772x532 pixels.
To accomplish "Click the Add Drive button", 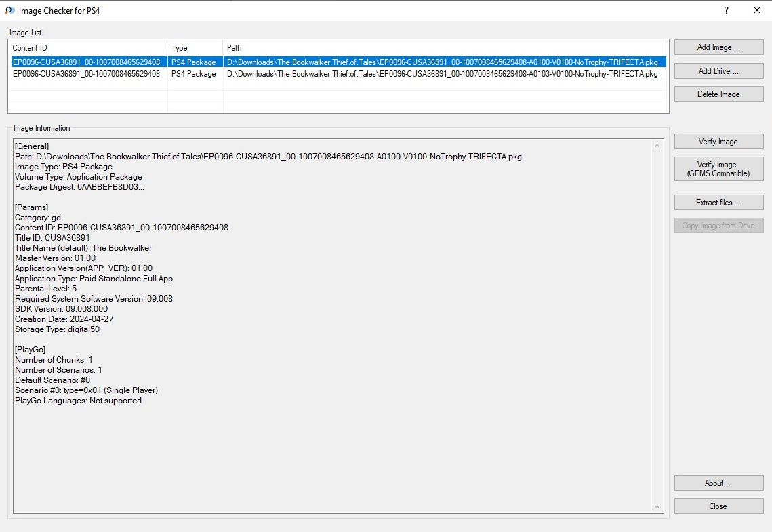I will [x=718, y=71].
